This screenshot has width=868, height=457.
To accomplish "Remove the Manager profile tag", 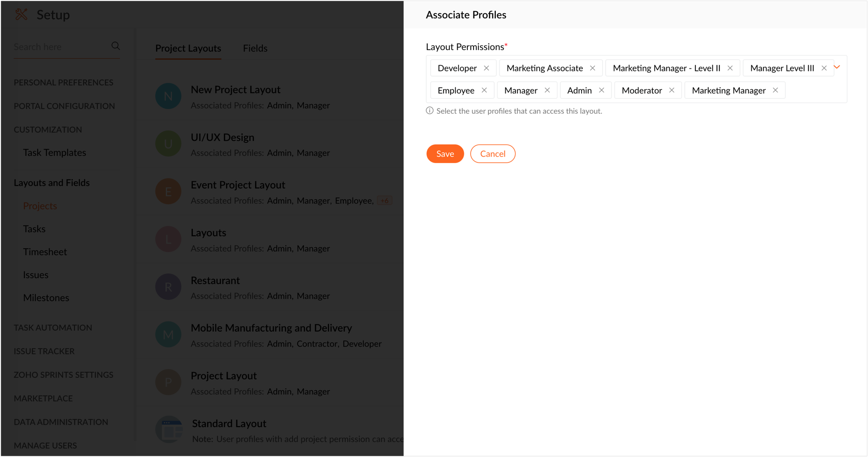I will tap(547, 90).
